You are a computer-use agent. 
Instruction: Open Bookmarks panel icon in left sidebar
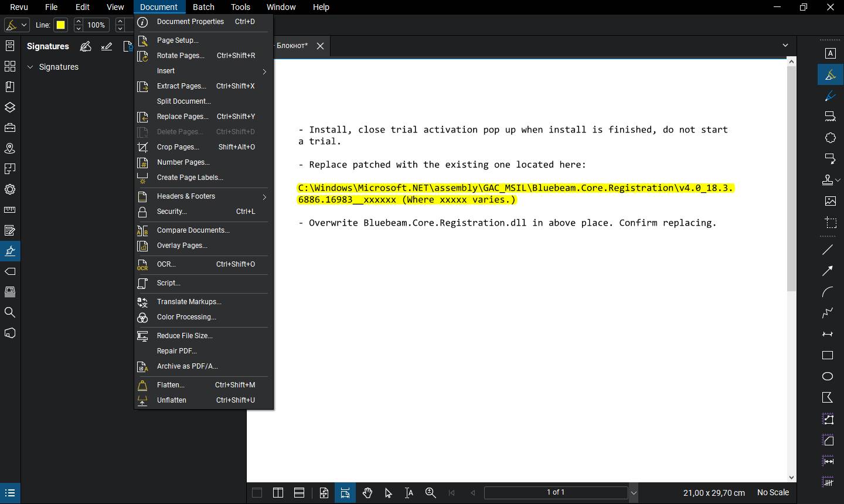[10, 87]
